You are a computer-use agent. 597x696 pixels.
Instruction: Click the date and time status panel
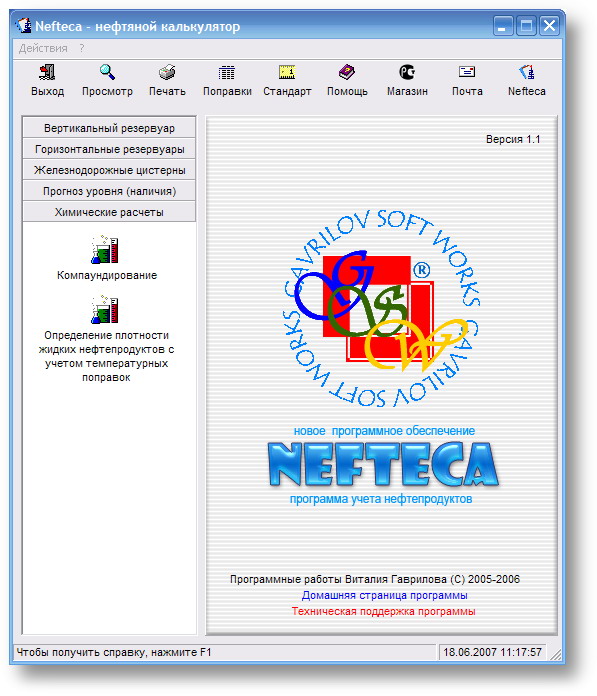point(492,652)
